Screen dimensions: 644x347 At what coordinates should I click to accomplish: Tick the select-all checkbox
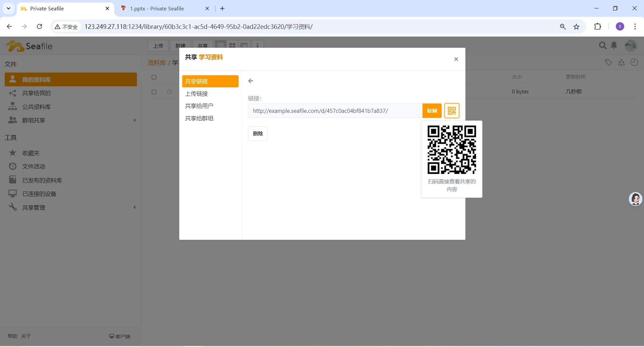154,77
